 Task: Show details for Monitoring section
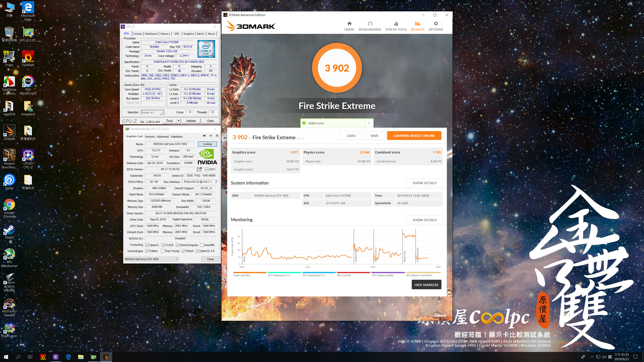pyautogui.click(x=424, y=220)
